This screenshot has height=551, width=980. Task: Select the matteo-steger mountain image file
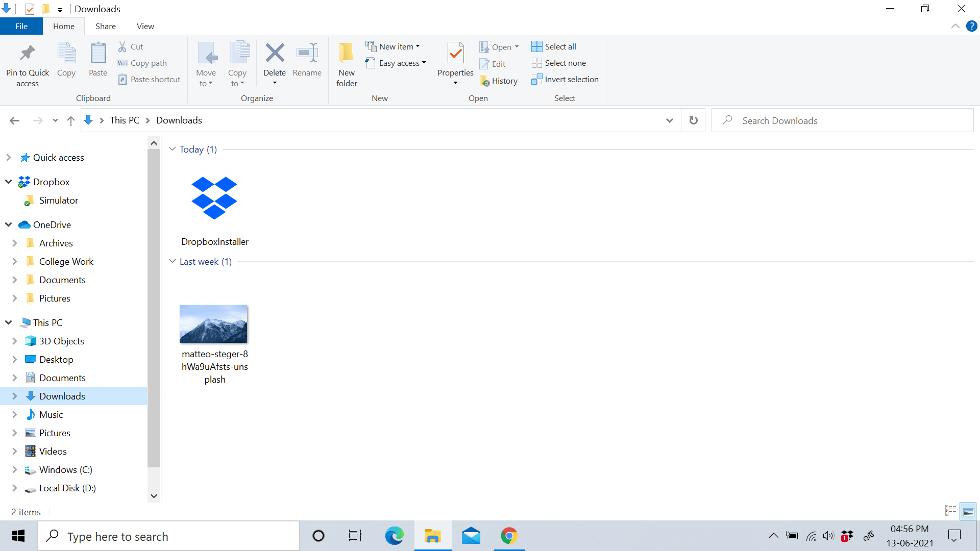(x=215, y=344)
